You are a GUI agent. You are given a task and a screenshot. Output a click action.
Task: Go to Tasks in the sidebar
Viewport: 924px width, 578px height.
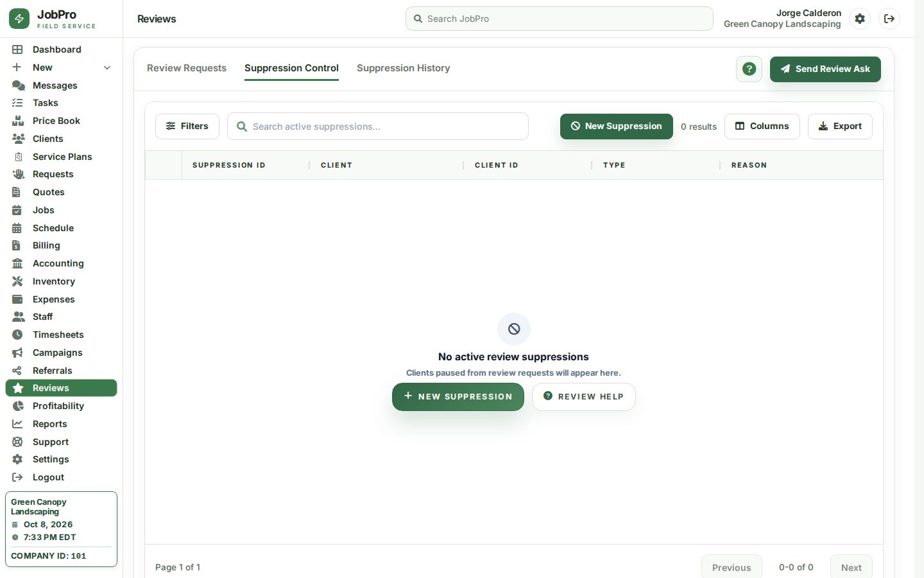coord(61,103)
